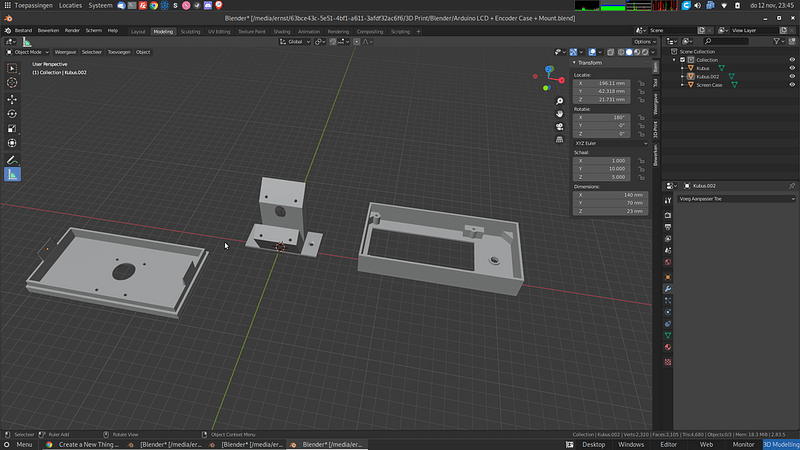
Task: Open the Toevoegen menu
Action: click(x=119, y=52)
